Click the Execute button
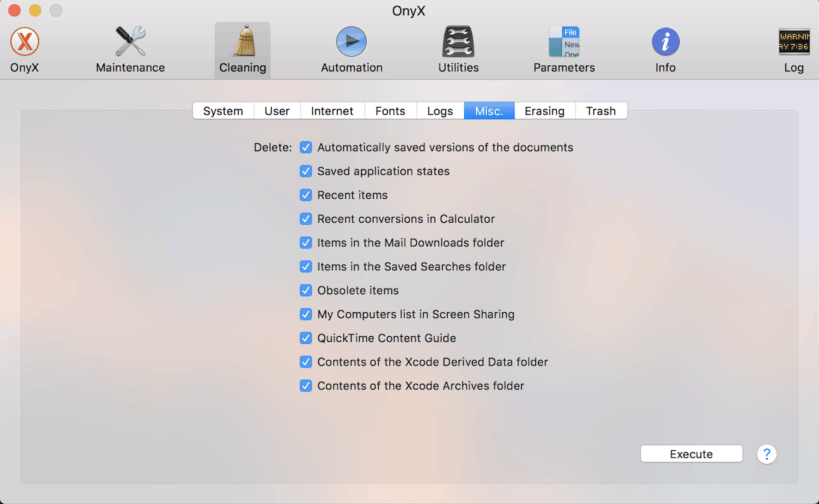The width and height of the screenshot is (819, 504). tap(691, 454)
